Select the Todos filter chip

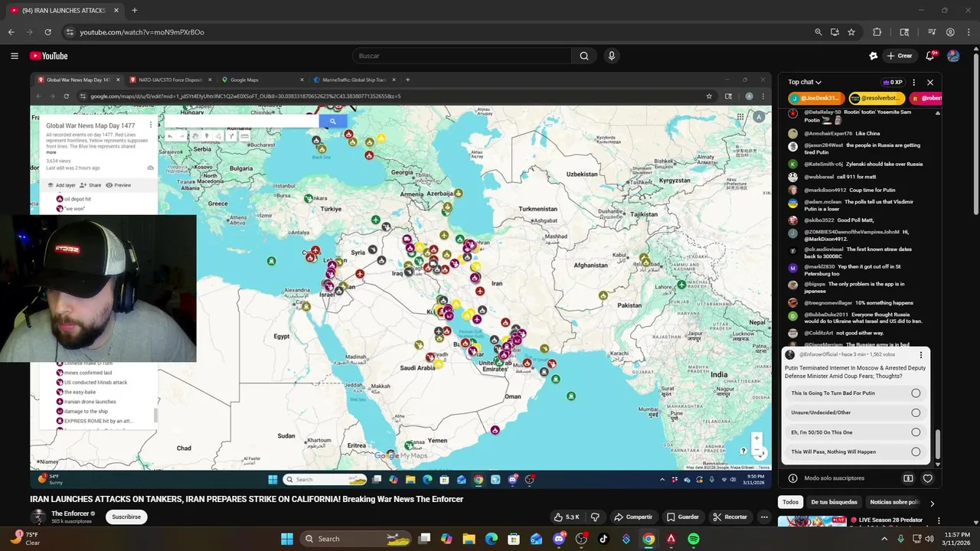pyautogui.click(x=790, y=502)
